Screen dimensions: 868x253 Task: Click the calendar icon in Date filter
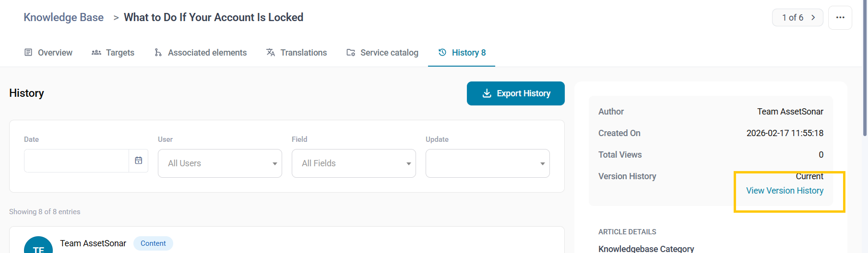[138, 161]
